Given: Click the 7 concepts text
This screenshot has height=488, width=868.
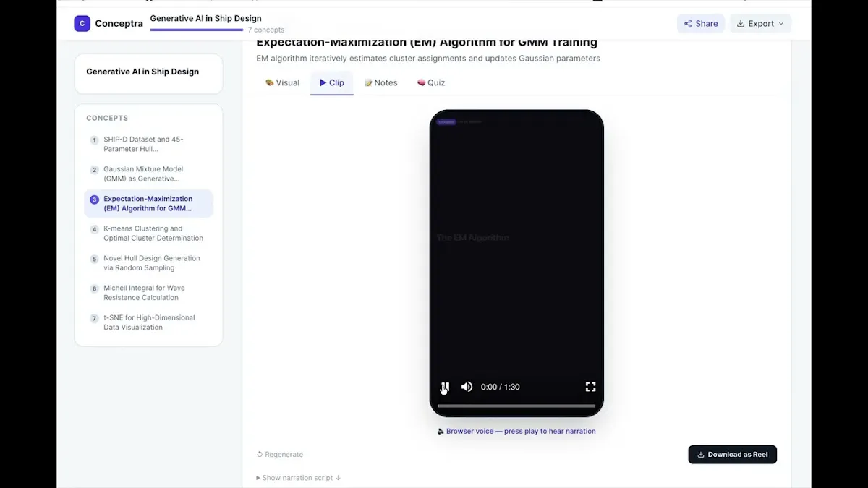Looking at the screenshot, I should [266, 30].
